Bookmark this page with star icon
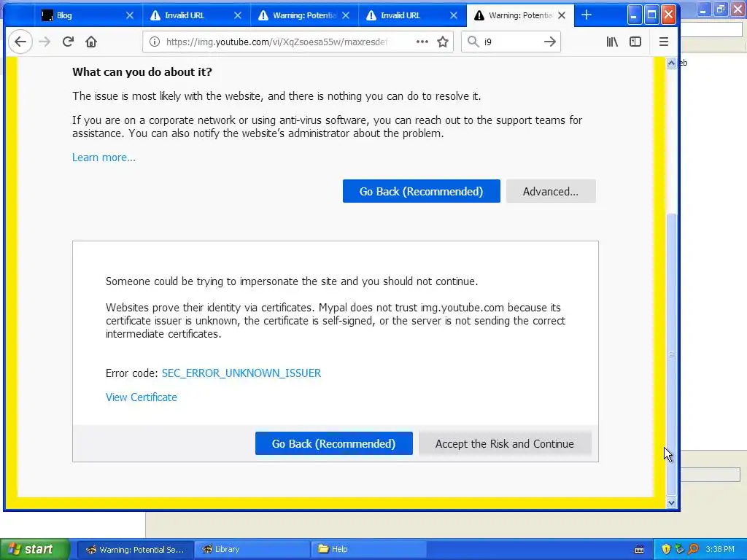747x560 pixels. tap(443, 42)
